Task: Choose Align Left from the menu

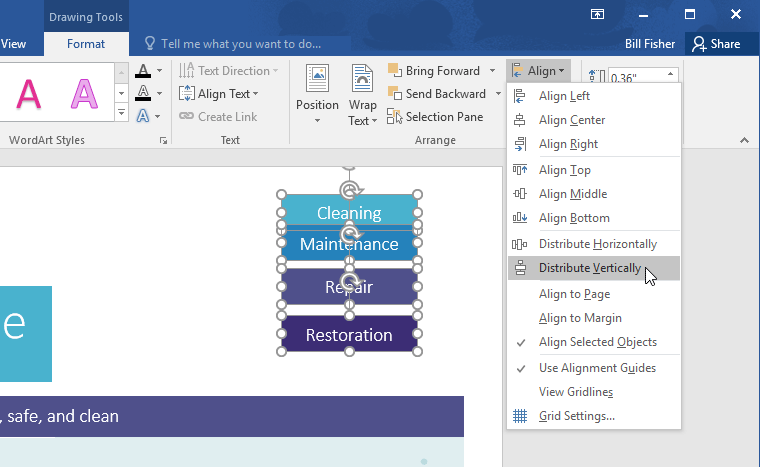Action: click(x=564, y=96)
